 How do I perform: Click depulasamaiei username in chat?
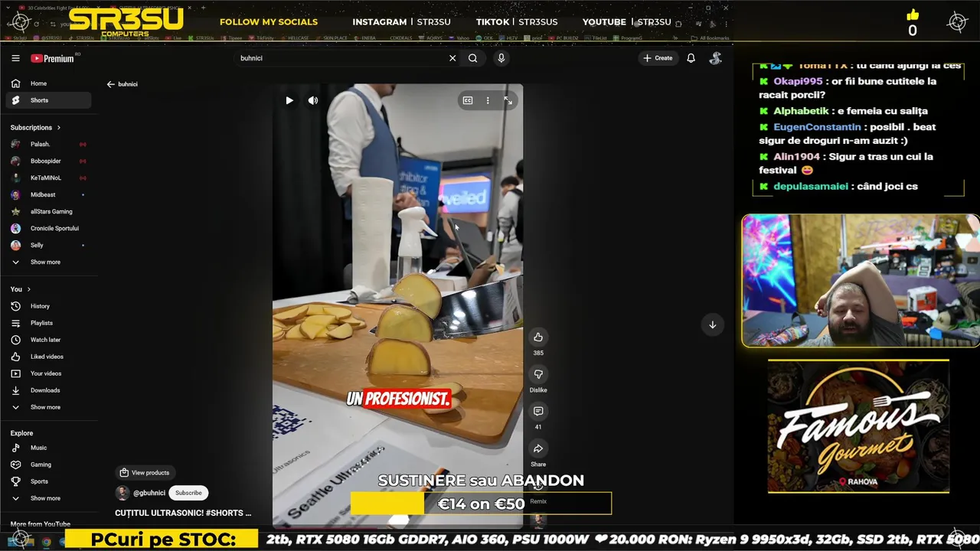tap(811, 186)
